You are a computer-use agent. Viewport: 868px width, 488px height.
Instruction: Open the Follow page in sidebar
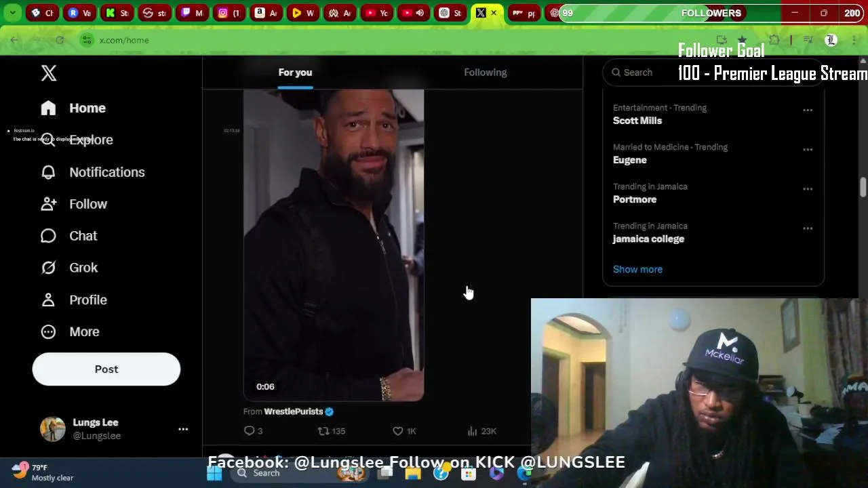(x=74, y=204)
